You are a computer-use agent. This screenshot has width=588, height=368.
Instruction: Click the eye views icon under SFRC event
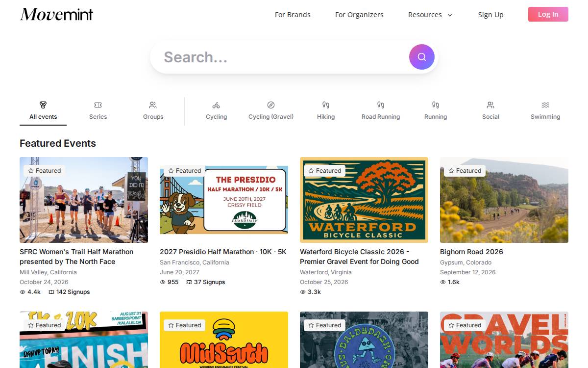(x=23, y=292)
